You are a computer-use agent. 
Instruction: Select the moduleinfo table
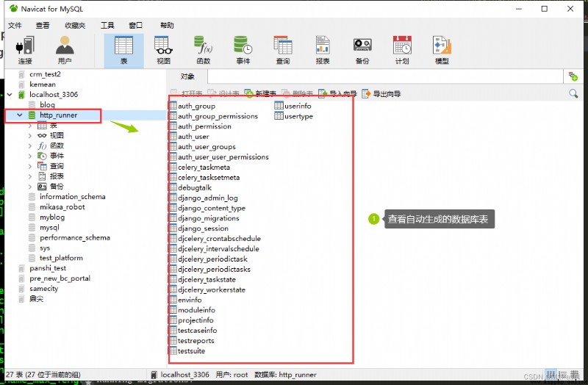pos(196,310)
